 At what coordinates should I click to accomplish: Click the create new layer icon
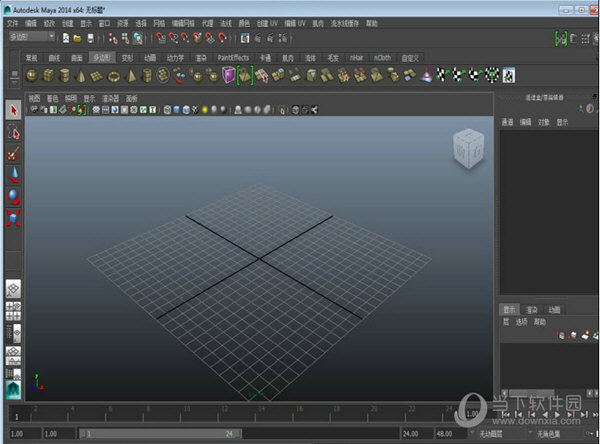click(x=585, y=335)
